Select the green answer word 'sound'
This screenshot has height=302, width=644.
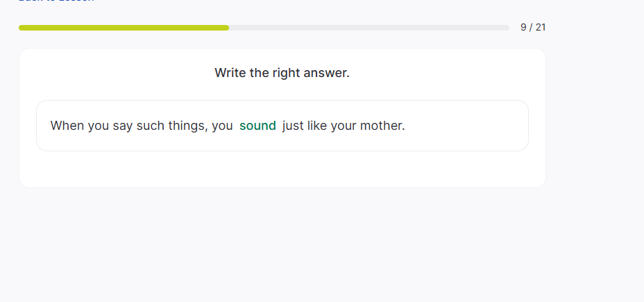pos(257,126)
